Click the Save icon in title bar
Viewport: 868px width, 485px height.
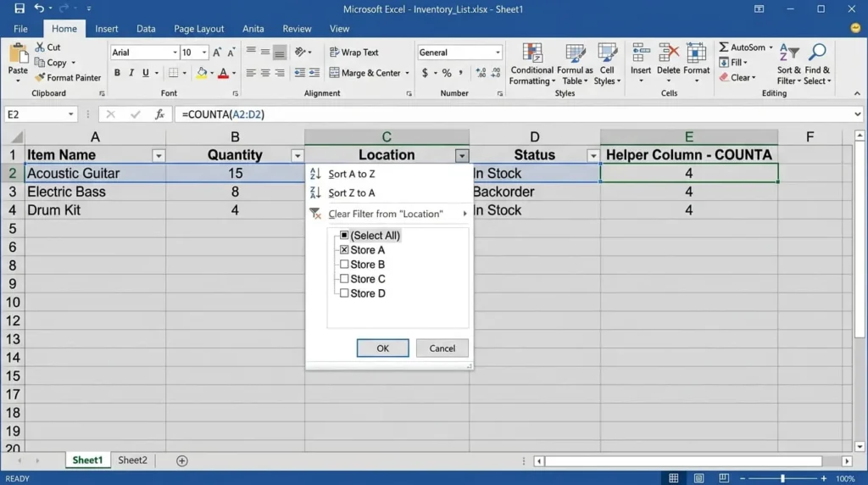pos(19,8)
